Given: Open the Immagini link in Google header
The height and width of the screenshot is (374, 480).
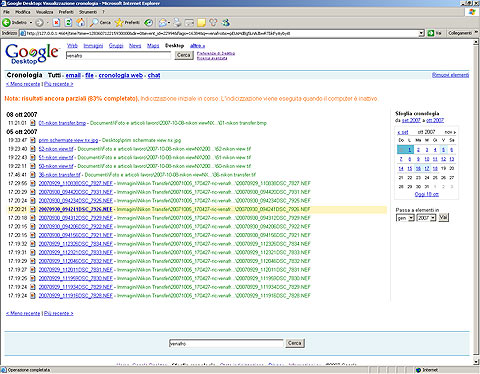Looking at the screenshot, I should click(93, 46).
